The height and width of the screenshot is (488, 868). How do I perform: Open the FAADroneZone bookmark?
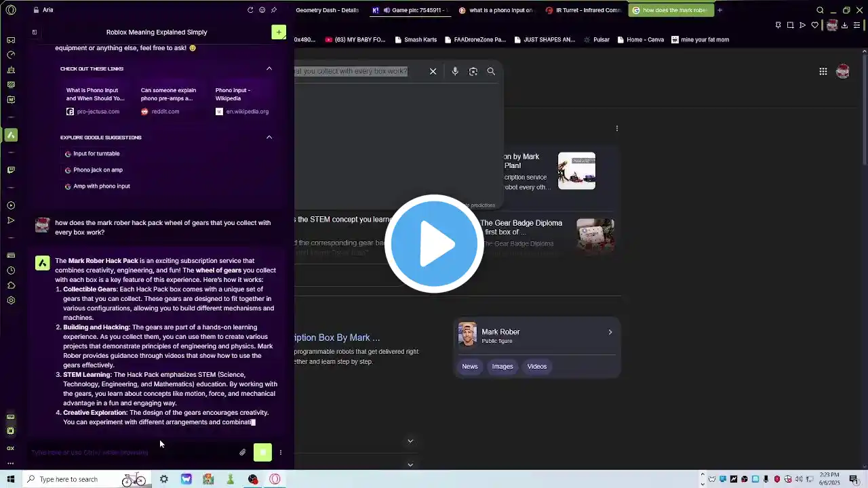[x=475, y=40]
